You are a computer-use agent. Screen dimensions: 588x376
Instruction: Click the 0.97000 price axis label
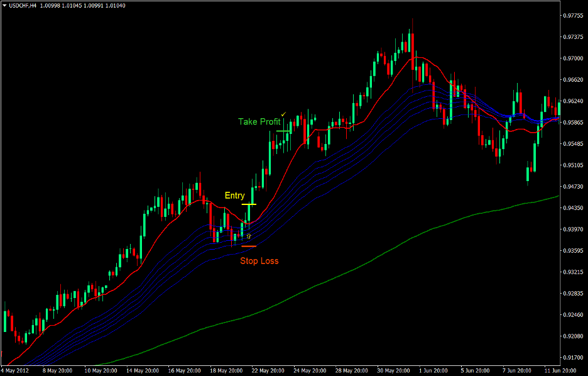[574, 58]
